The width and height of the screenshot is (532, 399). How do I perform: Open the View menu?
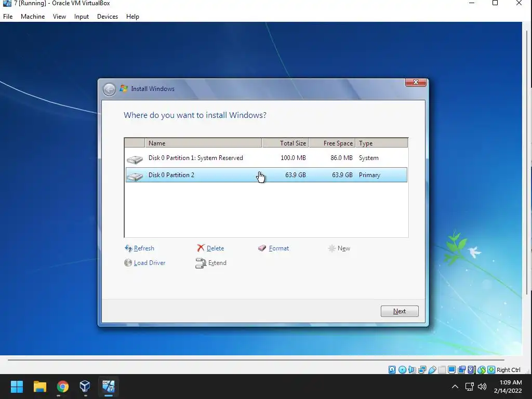coord(59,17)
